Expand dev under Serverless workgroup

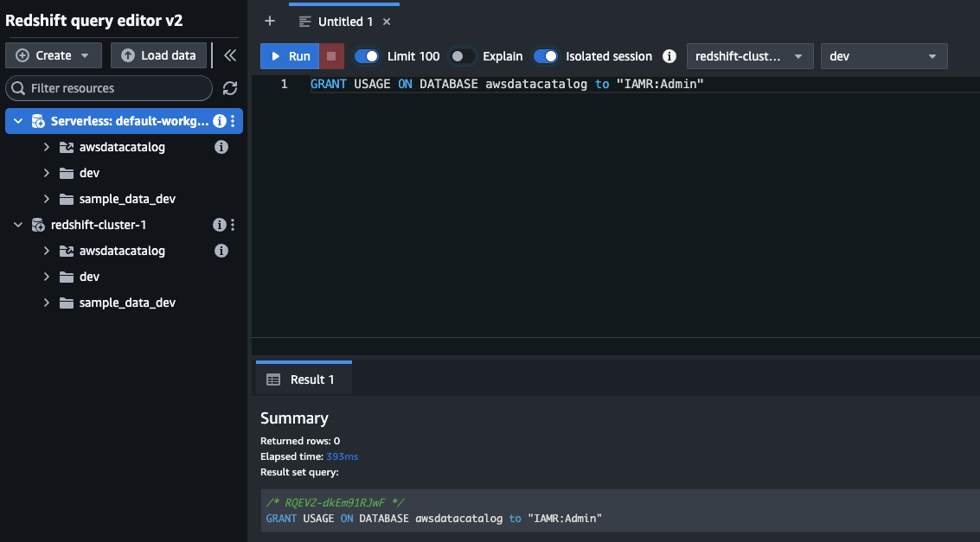pos(46,173)
